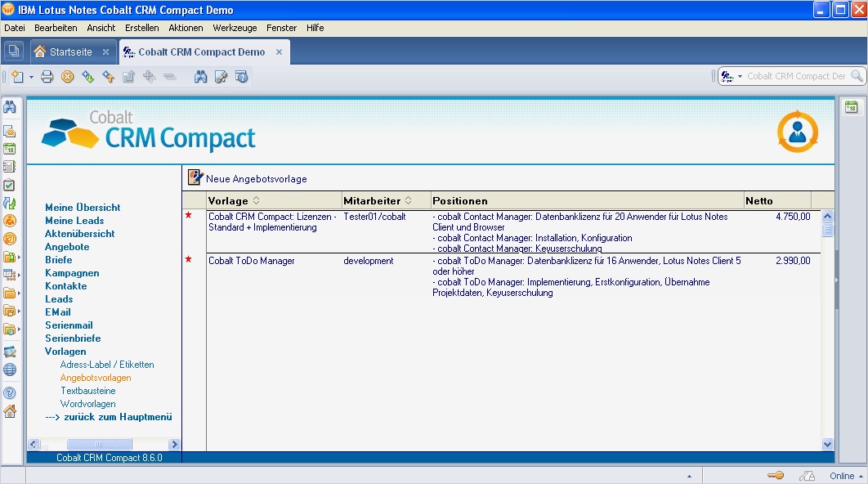
Task: Open the Erstellen menu
Action: click(x=141, y=28)
